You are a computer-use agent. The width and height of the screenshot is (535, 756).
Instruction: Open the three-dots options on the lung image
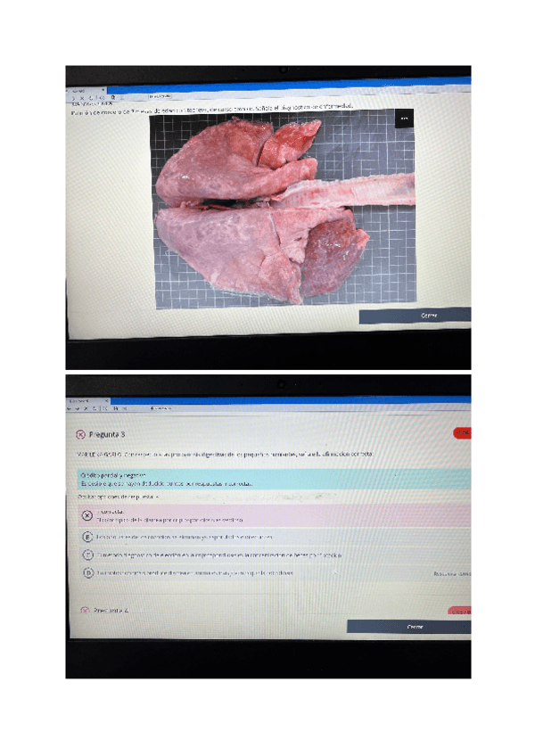coord(404,118)
